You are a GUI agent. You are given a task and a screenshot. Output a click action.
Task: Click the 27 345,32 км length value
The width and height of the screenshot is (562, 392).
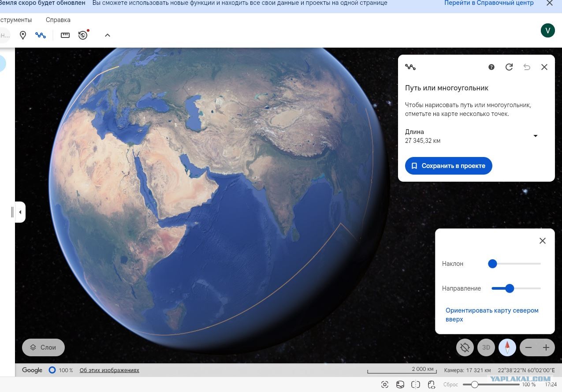click(423, 141)
